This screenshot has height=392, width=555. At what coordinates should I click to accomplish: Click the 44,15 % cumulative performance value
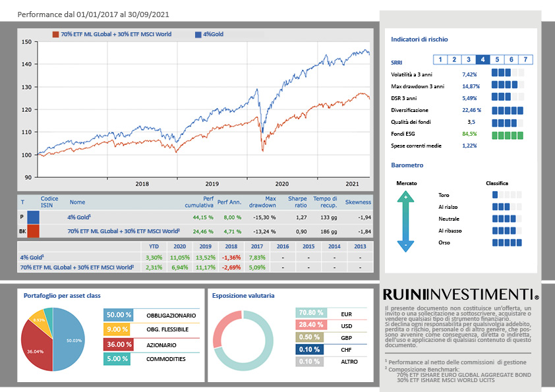click(203, 217)
